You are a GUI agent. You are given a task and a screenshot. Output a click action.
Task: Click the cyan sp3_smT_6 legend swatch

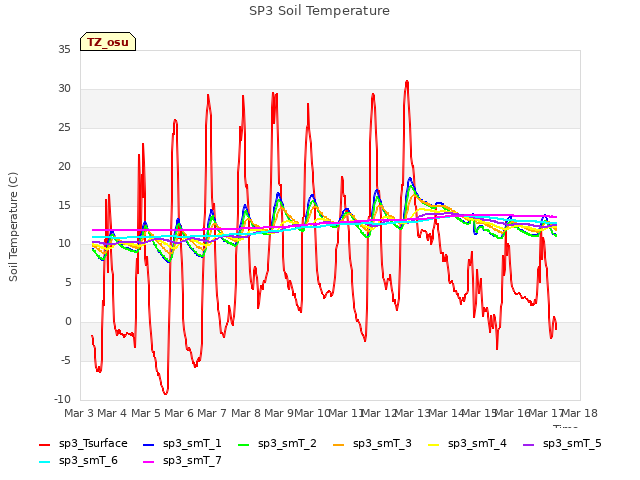[44, 462]
